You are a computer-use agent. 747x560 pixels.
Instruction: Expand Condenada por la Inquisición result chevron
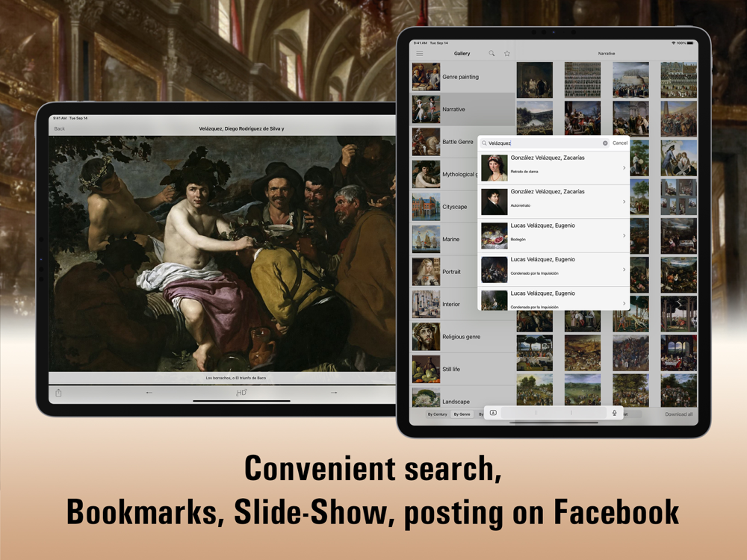pos(624,303)
